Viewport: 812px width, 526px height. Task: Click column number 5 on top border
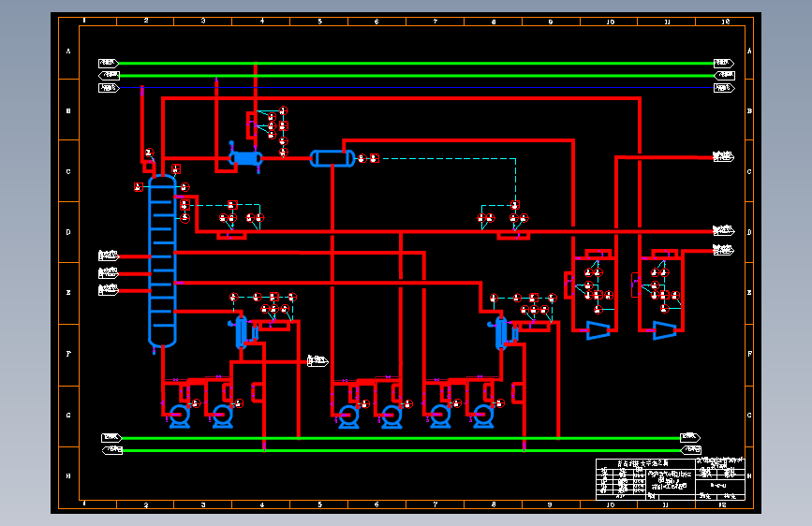(x=319, y=22)
